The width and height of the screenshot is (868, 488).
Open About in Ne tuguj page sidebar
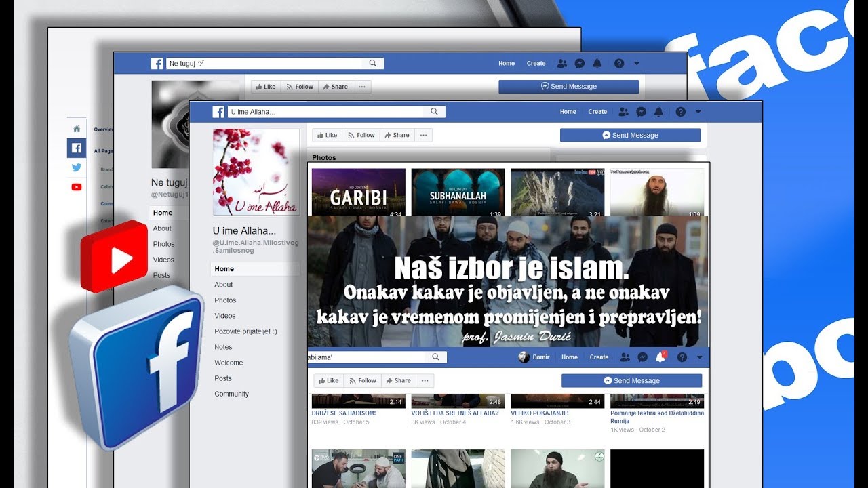pos(162,228)
